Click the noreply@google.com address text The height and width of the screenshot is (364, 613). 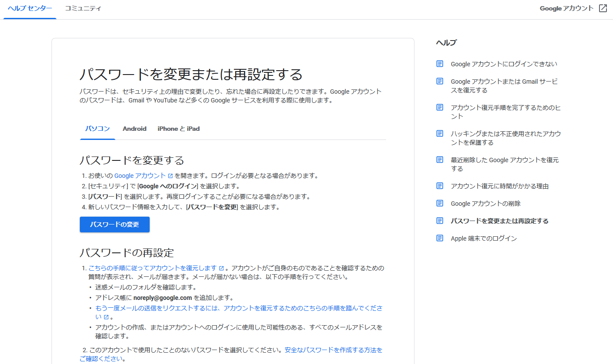[x=163, y=298]
